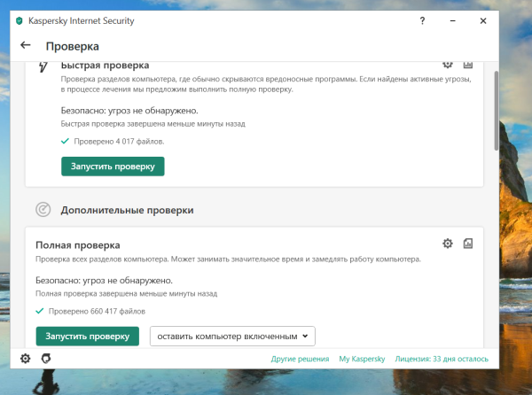This screenshot has width=532, height=395.
Task: Go back using the left arrow
Action: coord(26,45)
